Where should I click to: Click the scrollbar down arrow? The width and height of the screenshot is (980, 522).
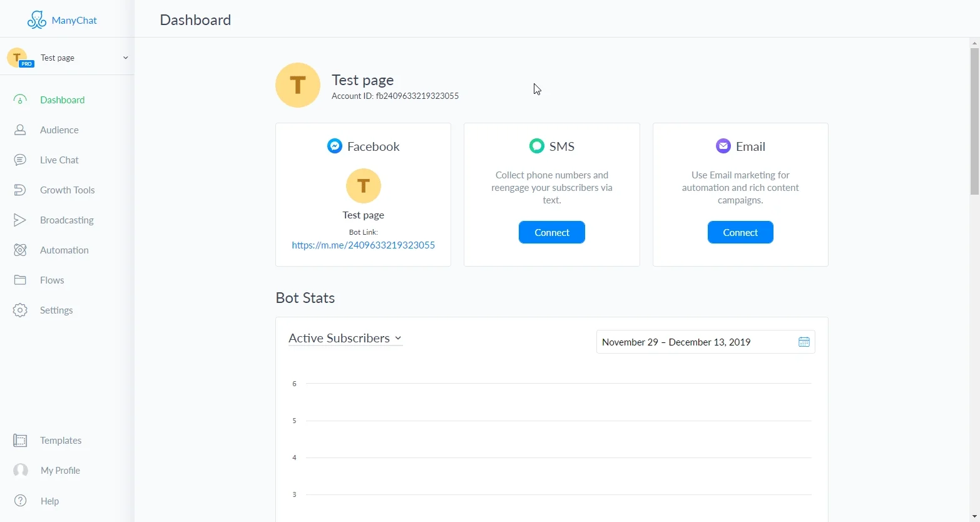tap(974, 516)
